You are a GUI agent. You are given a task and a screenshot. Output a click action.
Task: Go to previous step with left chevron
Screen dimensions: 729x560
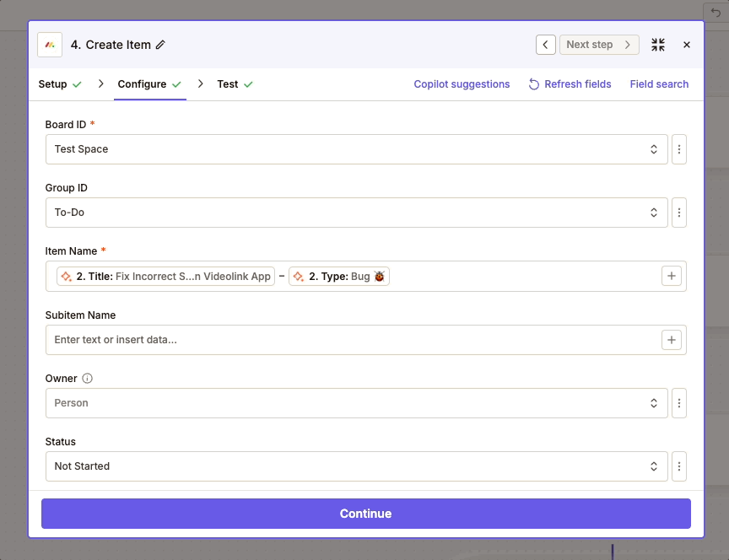pyautogui.click(x=545, y=45)
